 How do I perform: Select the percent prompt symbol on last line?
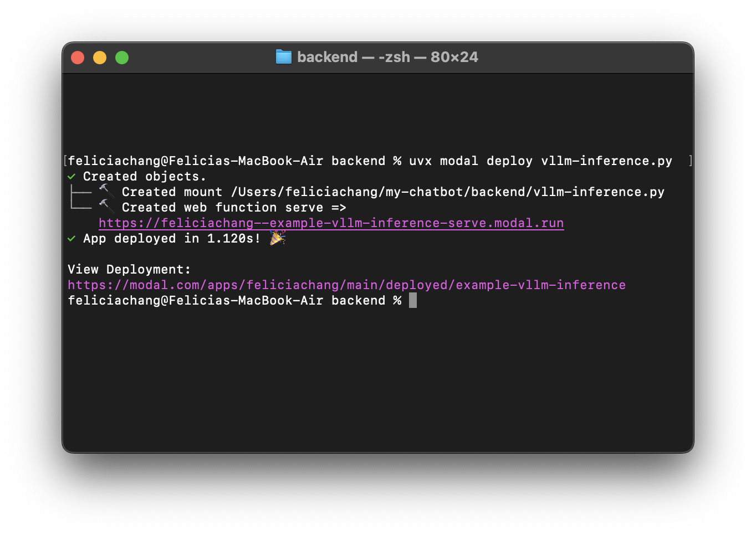click(397, 300)
